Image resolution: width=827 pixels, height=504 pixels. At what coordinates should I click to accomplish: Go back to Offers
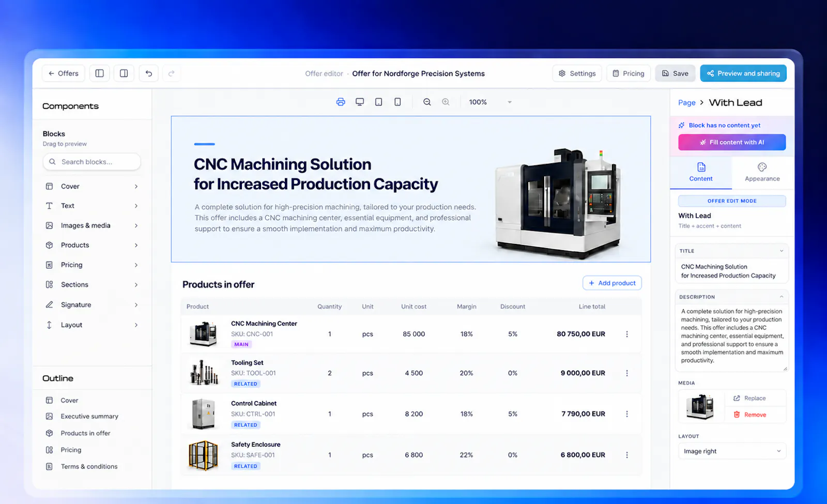click(x=63, y=73)
